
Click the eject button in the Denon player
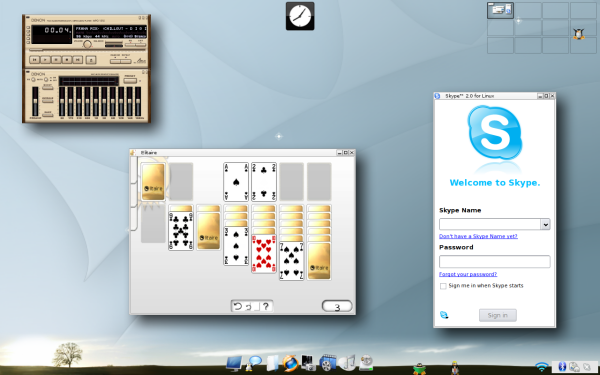pyautogui.click(x=91, y=60)
